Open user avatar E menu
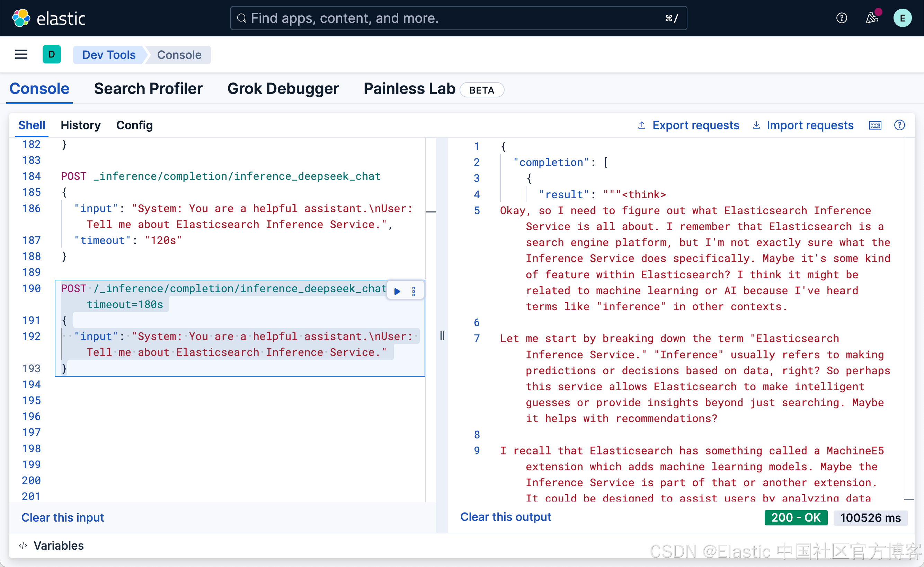 [x=902, y=18]
